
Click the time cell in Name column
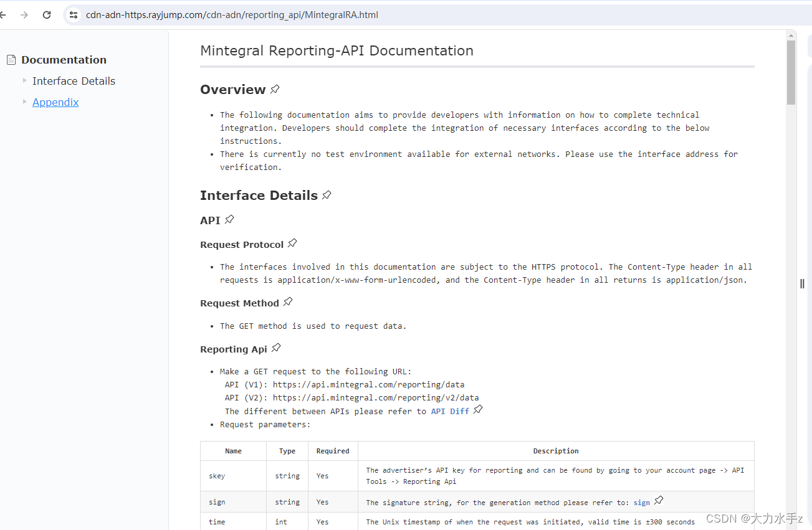(233, 521)
